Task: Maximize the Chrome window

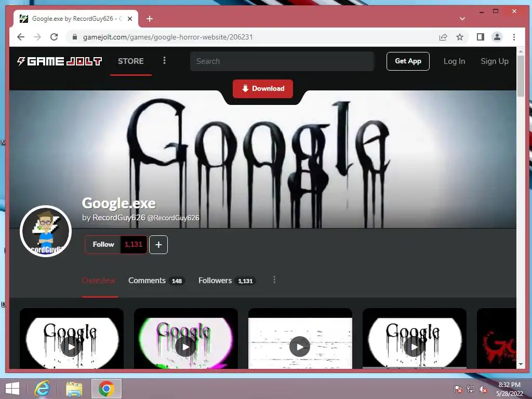Action: (x=496, y=11)
